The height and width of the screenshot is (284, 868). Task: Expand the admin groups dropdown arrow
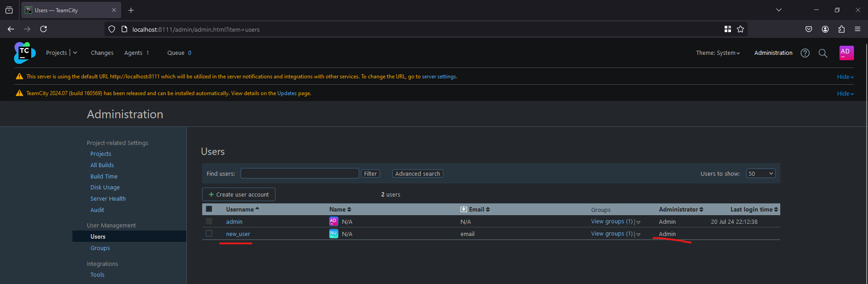pyautogui.click(x=638, y=222)
